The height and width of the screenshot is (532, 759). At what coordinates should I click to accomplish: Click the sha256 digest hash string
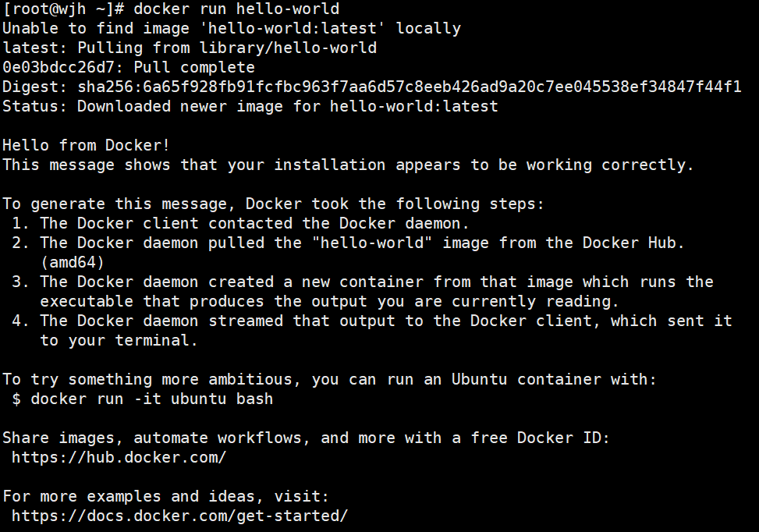pos(410,87)
